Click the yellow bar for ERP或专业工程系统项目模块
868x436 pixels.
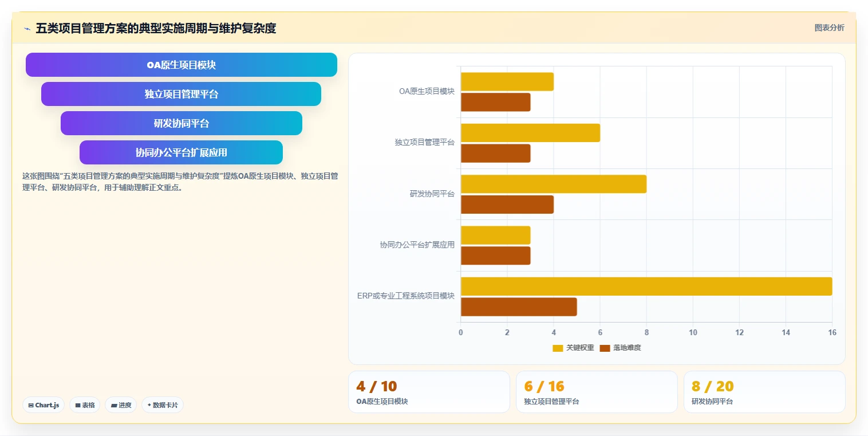(x=646, y=286)
